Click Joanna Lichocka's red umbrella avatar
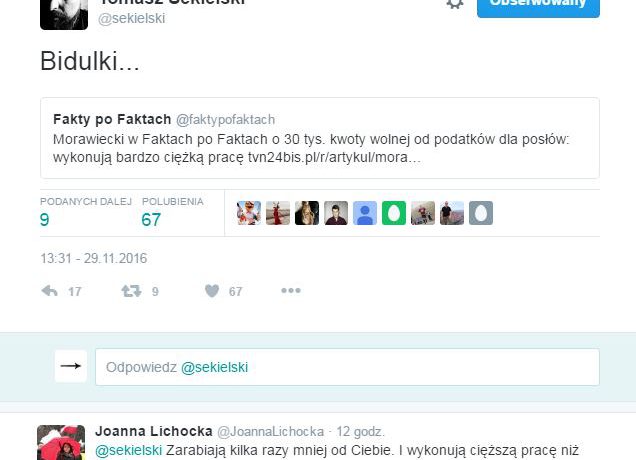 click(x=61, y=443)
